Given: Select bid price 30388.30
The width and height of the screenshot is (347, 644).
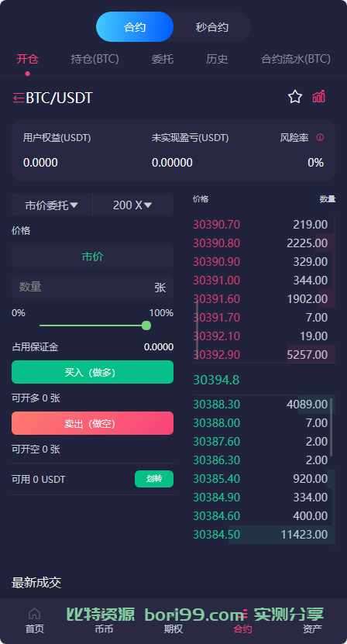Looking at the screenshot, I should [216, 405].
